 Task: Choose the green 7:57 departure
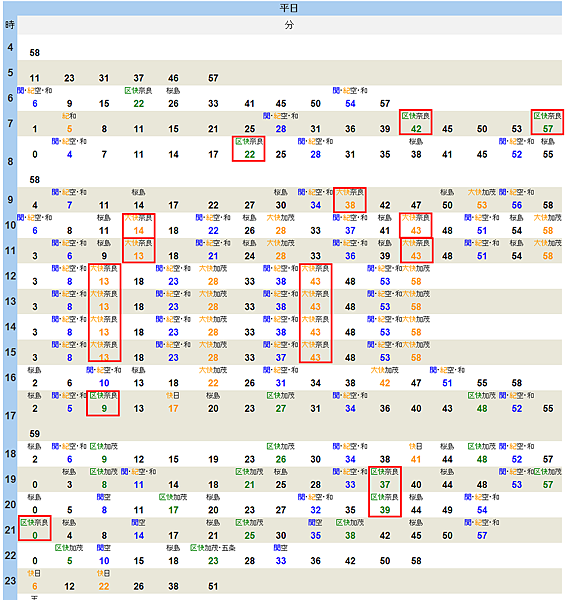(548, 129)
